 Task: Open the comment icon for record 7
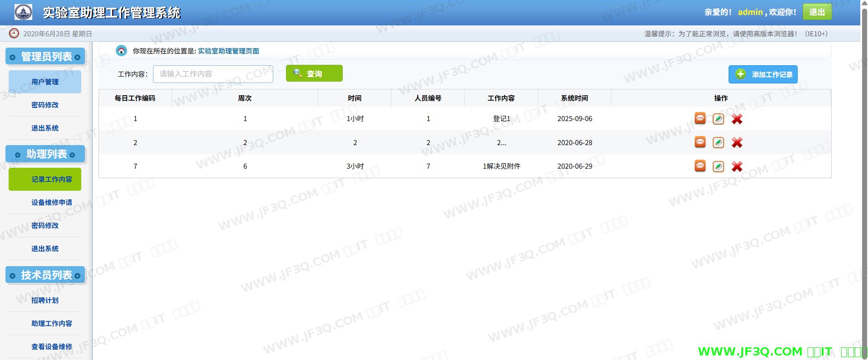tap(700, 166)
